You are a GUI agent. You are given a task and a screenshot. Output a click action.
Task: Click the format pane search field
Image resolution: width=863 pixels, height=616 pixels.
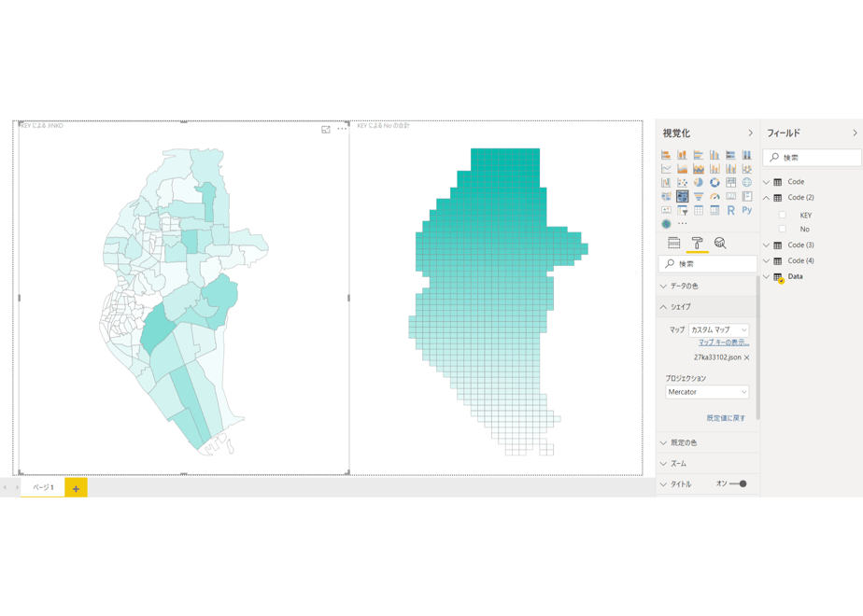click(x=707, y=264)
